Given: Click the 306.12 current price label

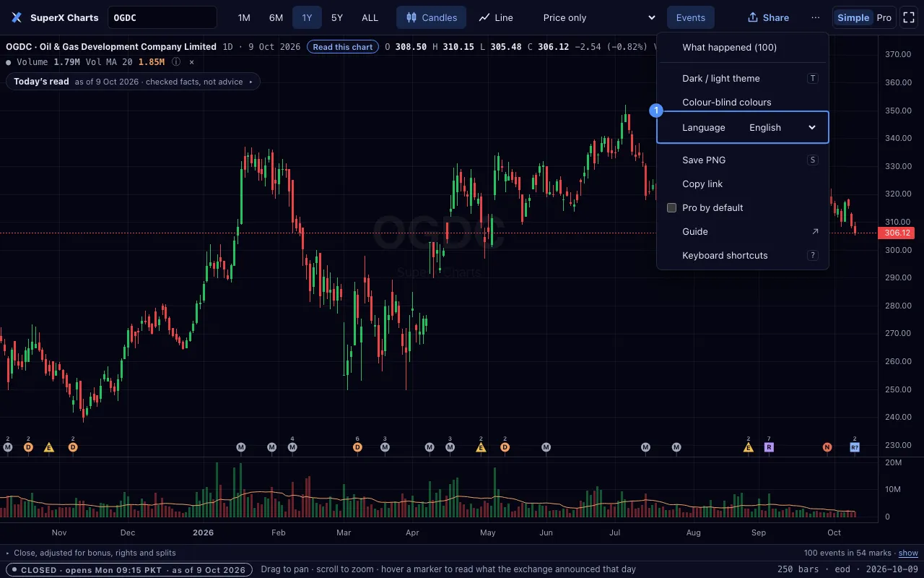Looking at the screenshot, I should pyautogui.click(x=897, y=233).
